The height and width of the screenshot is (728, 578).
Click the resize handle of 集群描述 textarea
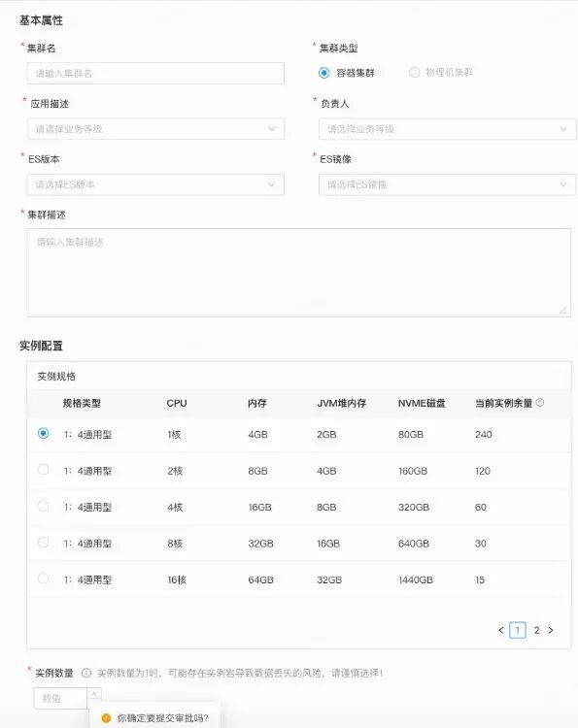563,311
